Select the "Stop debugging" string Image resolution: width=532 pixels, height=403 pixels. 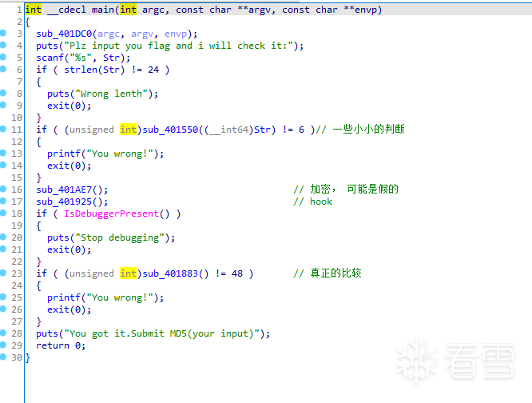120,237
